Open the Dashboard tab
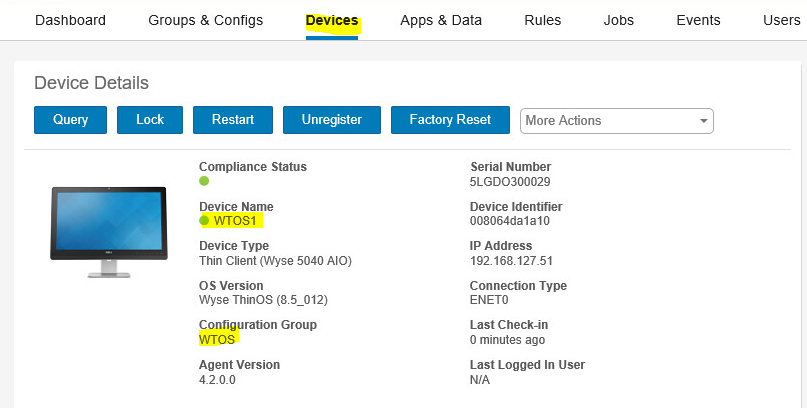 pyautogui.click(x=70, y=20)
